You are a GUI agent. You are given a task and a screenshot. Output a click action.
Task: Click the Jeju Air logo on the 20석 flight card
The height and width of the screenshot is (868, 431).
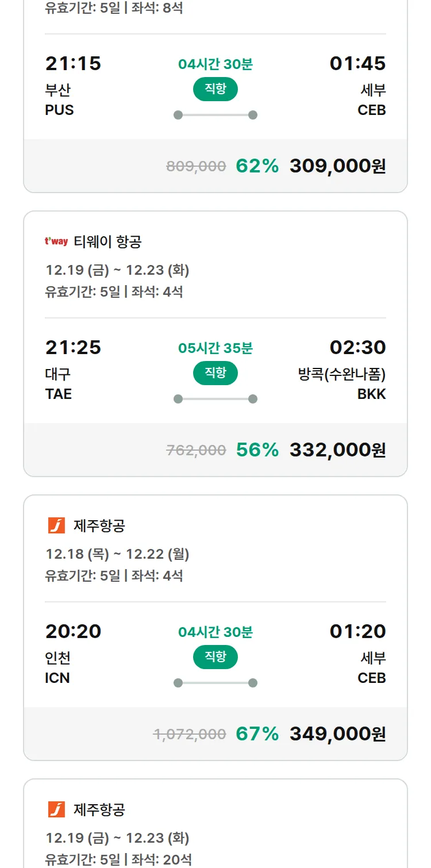pyautogui.click(x=56, y=809)
